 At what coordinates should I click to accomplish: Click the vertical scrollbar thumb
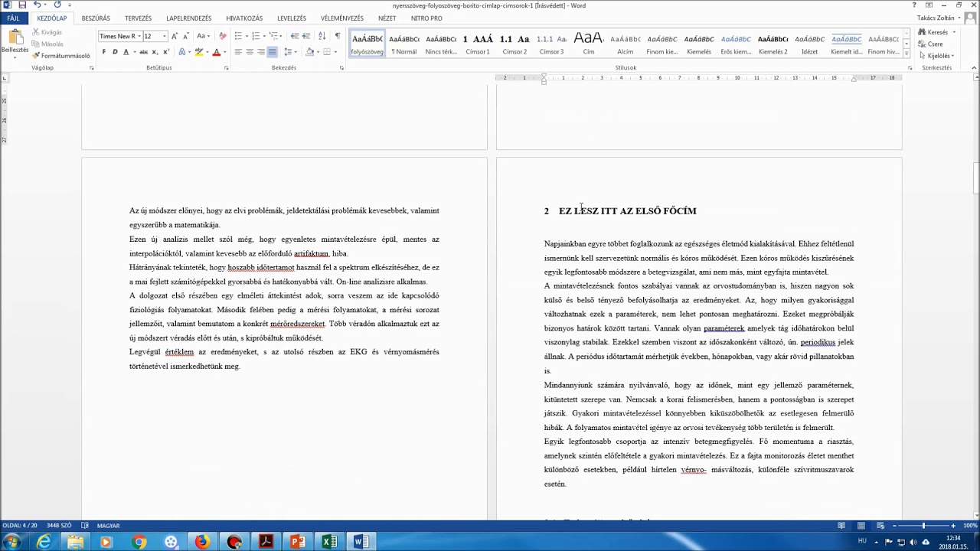coord(975,178)
